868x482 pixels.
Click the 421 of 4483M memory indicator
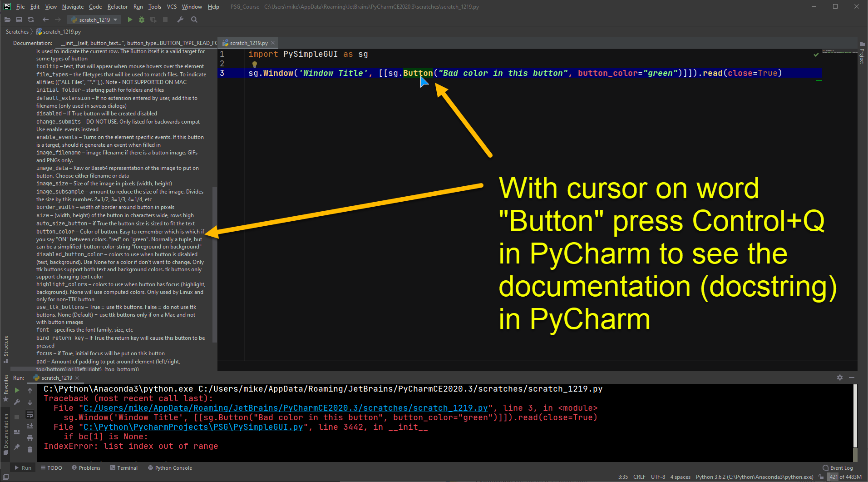(845, 477)
